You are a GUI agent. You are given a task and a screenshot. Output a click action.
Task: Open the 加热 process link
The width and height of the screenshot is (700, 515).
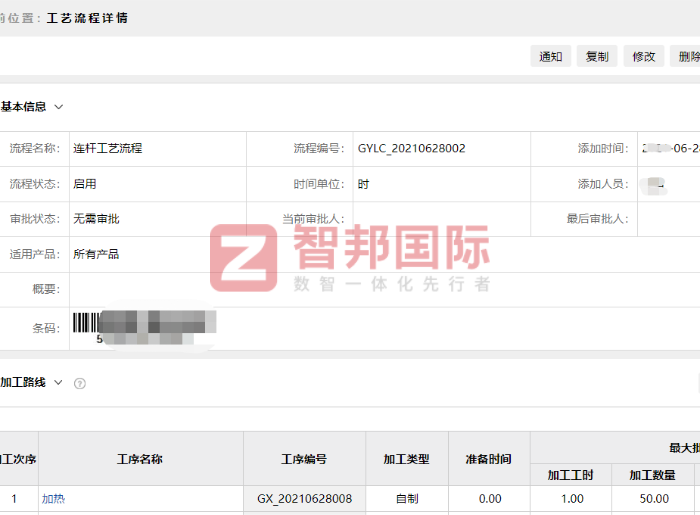(53, 499)
